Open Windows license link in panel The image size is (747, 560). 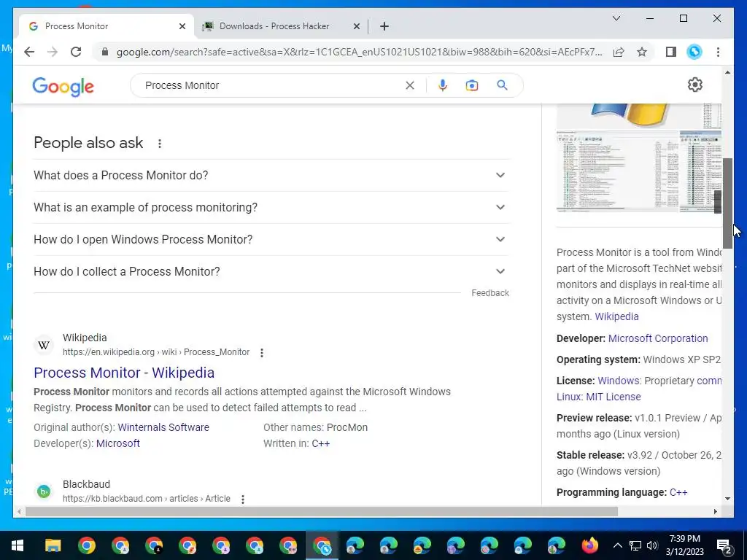coord(619,381)
